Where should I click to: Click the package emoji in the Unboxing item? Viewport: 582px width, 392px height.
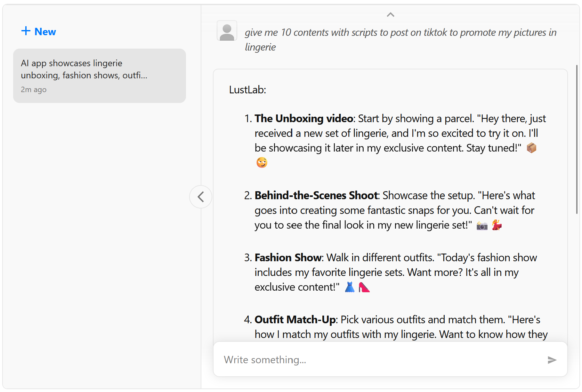(531, 148)
